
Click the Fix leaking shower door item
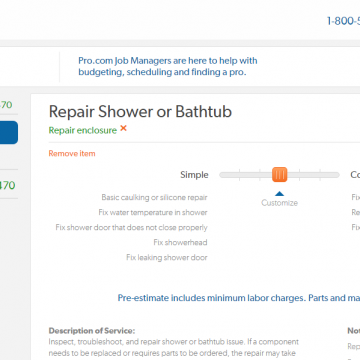coord(167,257)
